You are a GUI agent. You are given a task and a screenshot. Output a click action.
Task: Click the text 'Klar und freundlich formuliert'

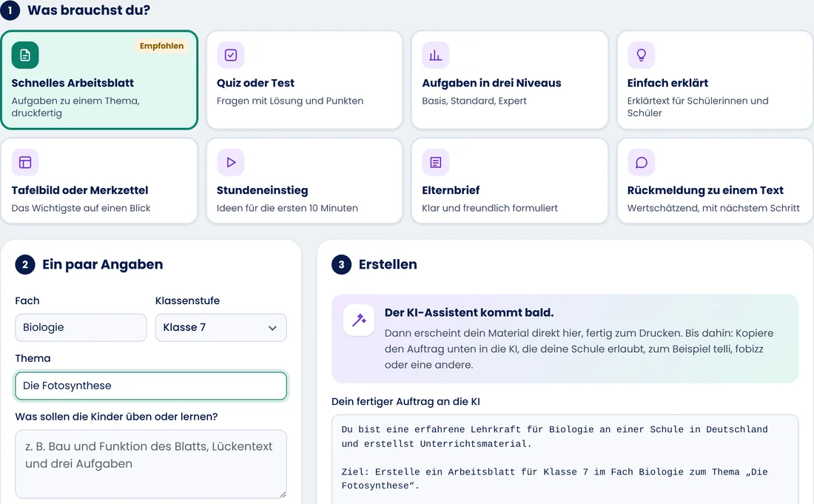coord(490,208)
